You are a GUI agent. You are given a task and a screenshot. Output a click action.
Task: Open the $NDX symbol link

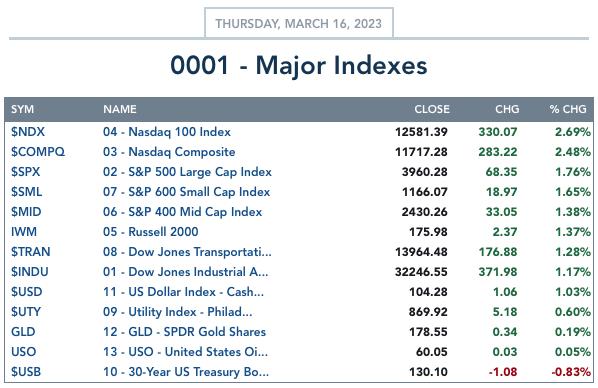[x=28, y=132]
